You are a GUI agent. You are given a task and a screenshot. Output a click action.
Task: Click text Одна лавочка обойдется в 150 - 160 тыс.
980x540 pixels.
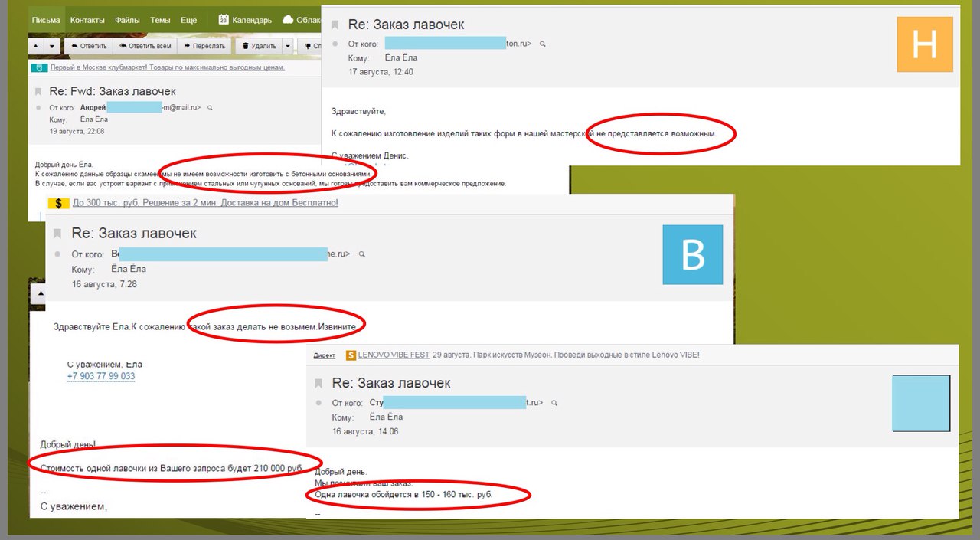click(403, 495)
